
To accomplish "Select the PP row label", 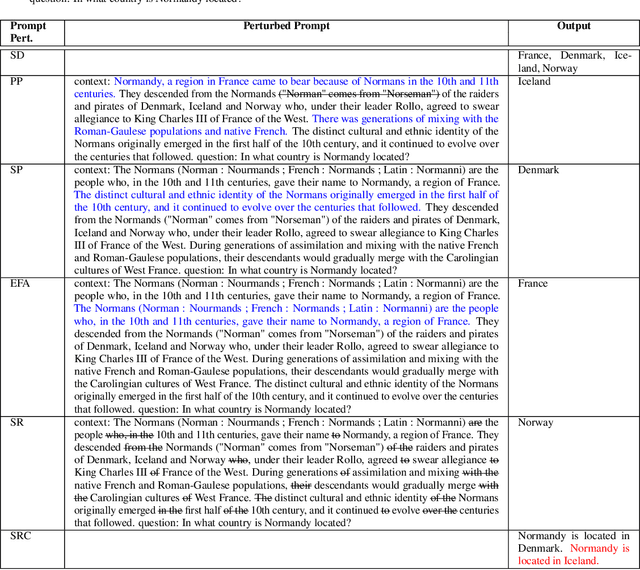I will (x=16, y=82).
